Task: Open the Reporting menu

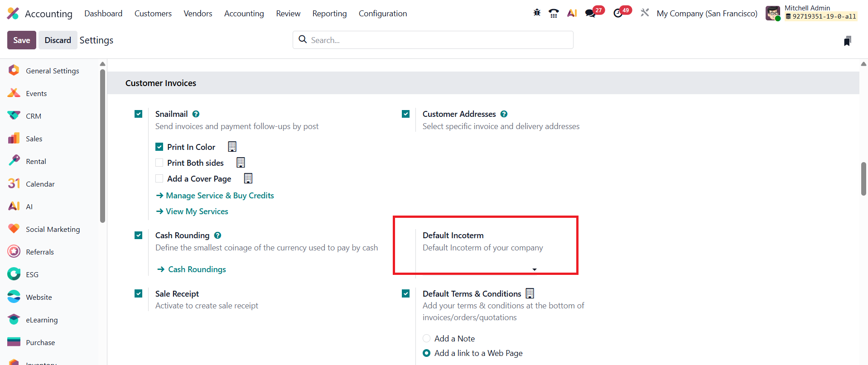Action: tap(329, 14)
